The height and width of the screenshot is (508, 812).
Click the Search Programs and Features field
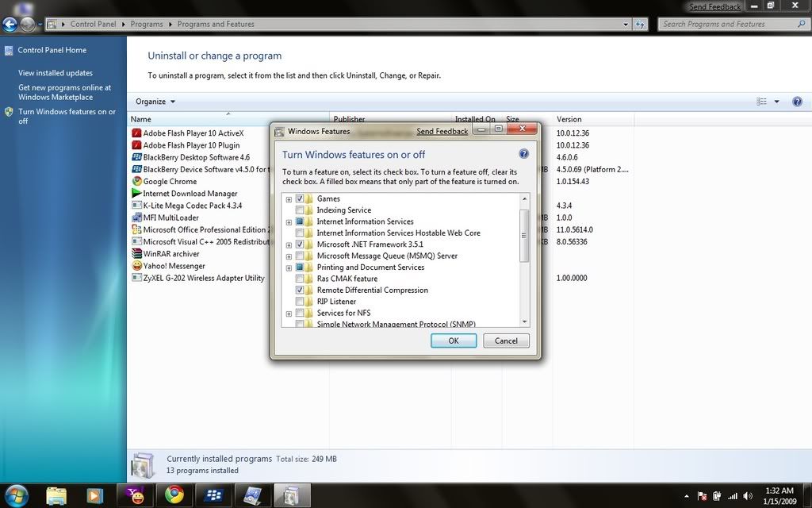(726, 25)
